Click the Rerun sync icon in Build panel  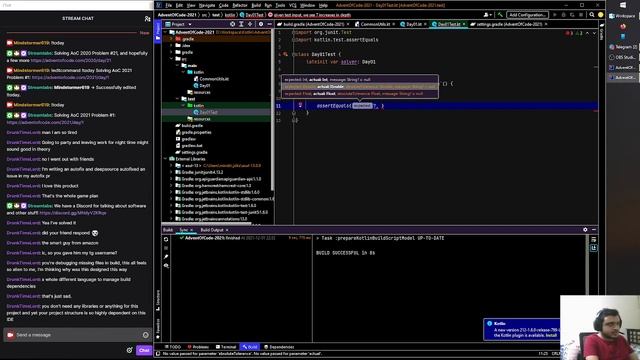[166, 239]
